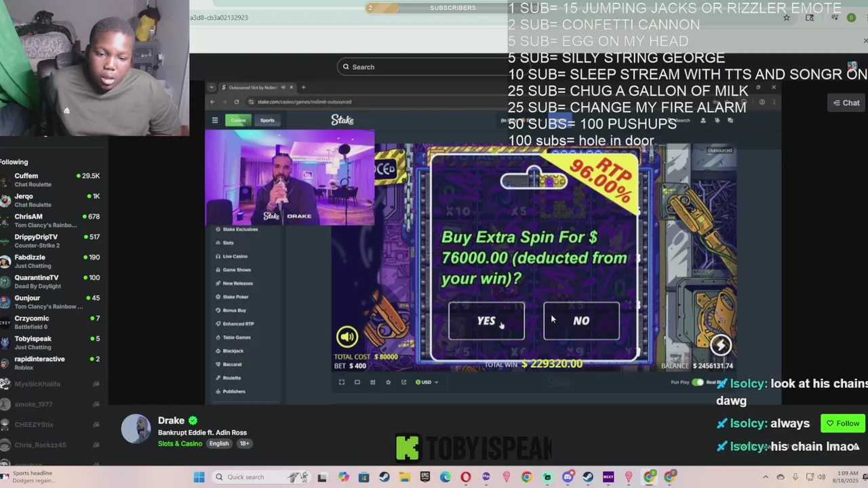Open Blackjack in the sidebar
Screen dimensions: 868x488
(x=230, y=351)
